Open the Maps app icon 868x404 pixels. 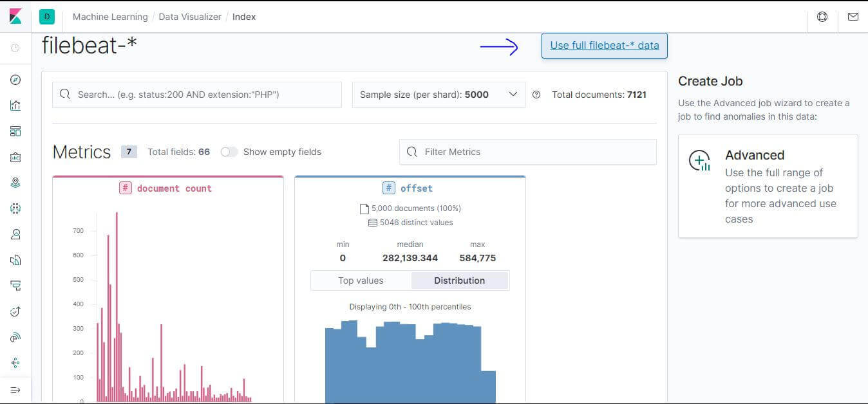pos(16,182)
